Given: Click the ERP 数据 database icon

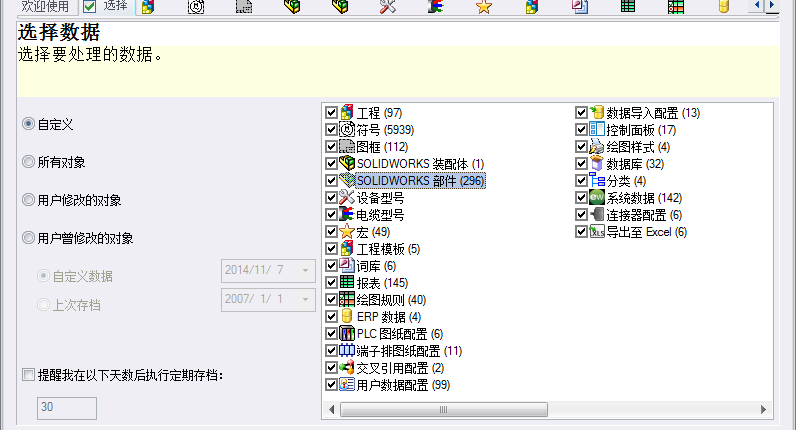Looking at the screenshot, I should pos(347,316).
